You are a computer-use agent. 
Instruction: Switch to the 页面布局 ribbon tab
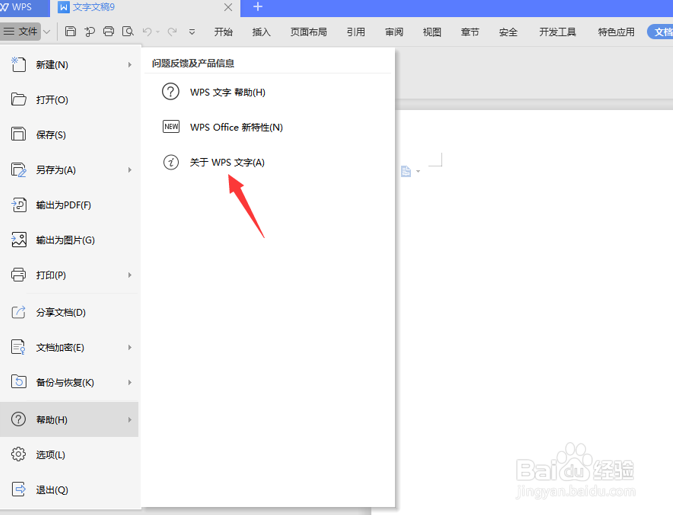click(309, 32)
